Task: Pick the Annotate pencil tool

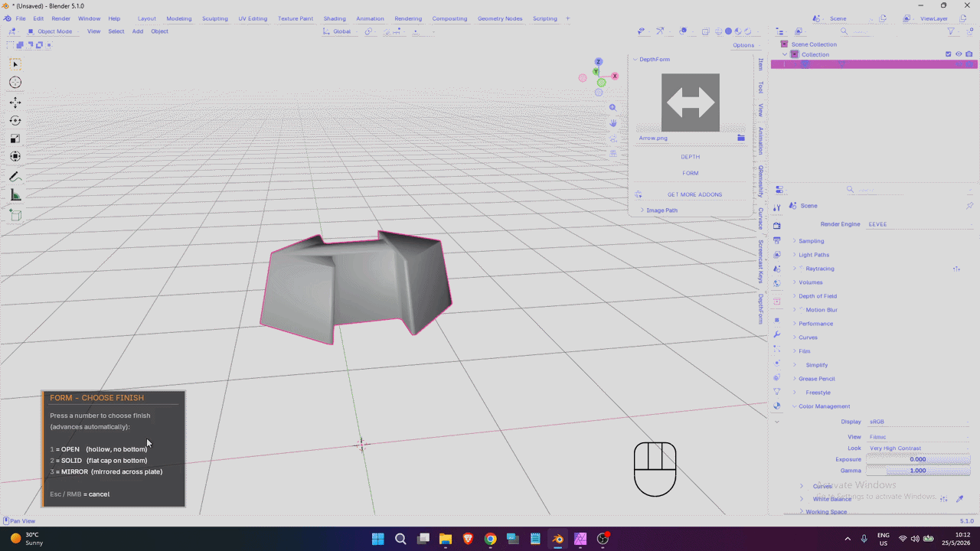Action: [15, 177]
